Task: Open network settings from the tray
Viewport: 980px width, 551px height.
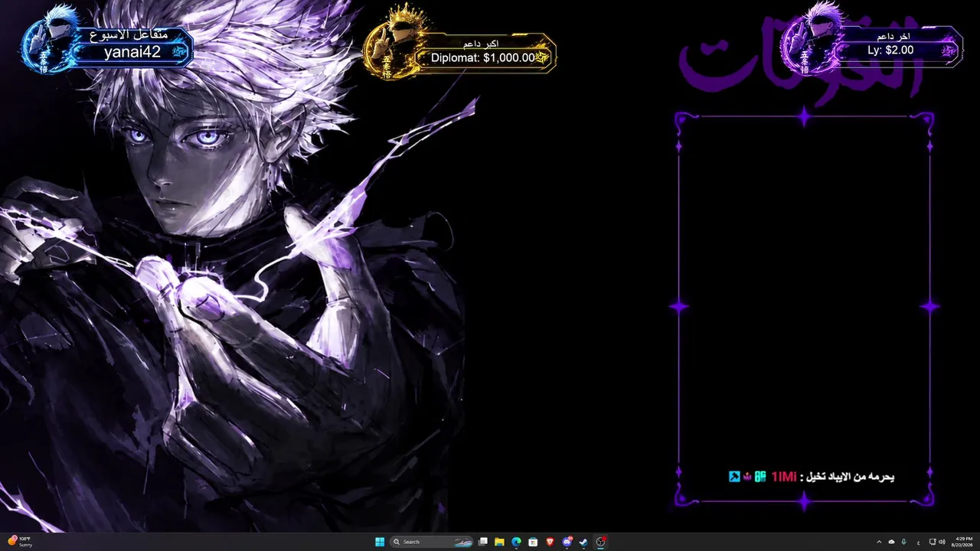Action: 932,542
